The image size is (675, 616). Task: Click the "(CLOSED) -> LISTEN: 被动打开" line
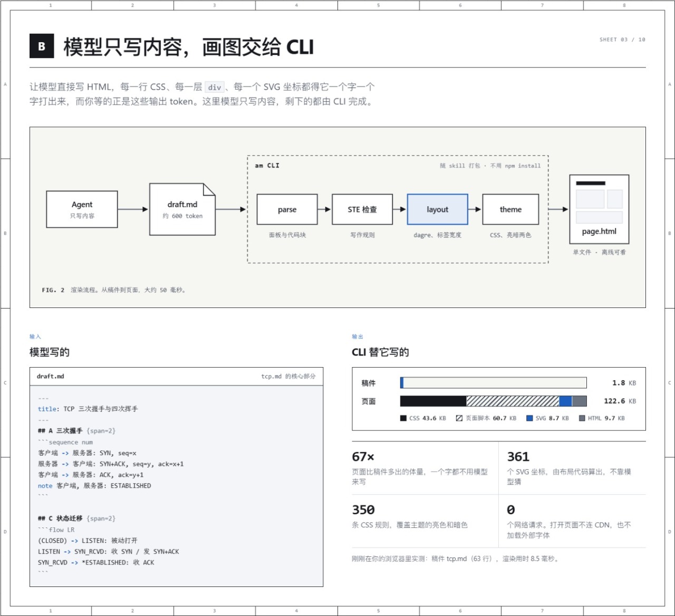88,541
